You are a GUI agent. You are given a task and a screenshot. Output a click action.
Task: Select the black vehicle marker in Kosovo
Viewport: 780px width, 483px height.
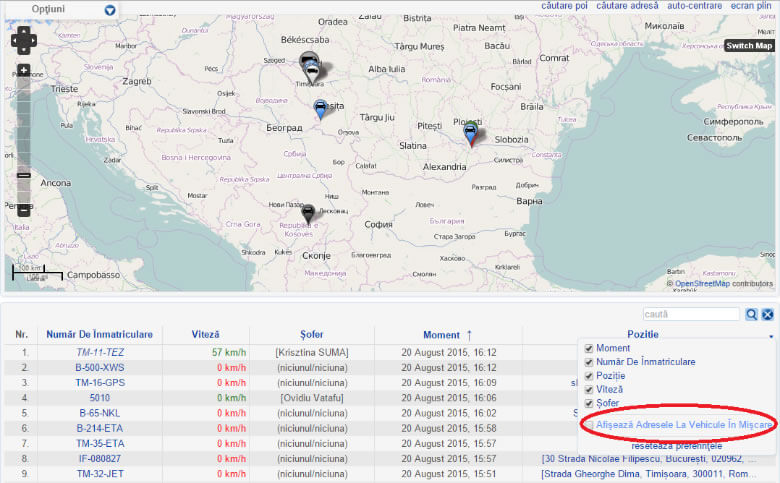pos(308,212)
